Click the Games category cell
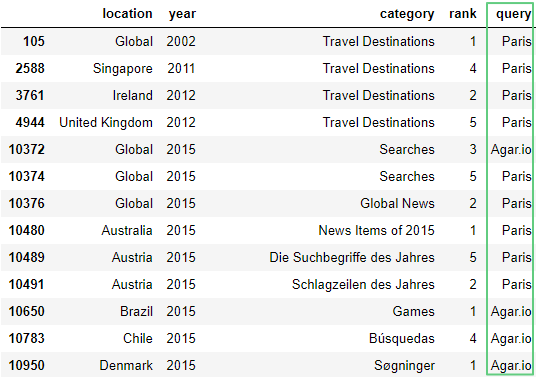This screenshot has width=536, height=377. click(x=413, y=311)
